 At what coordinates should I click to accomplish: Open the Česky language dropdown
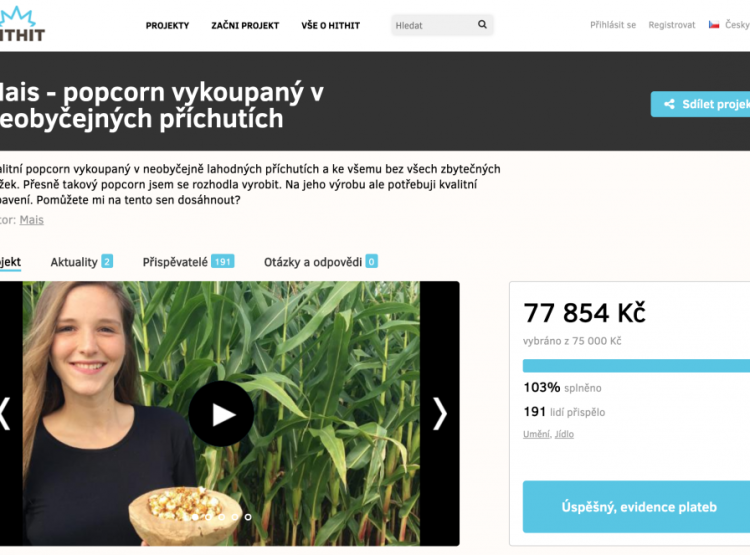click(x=737, y=25)
